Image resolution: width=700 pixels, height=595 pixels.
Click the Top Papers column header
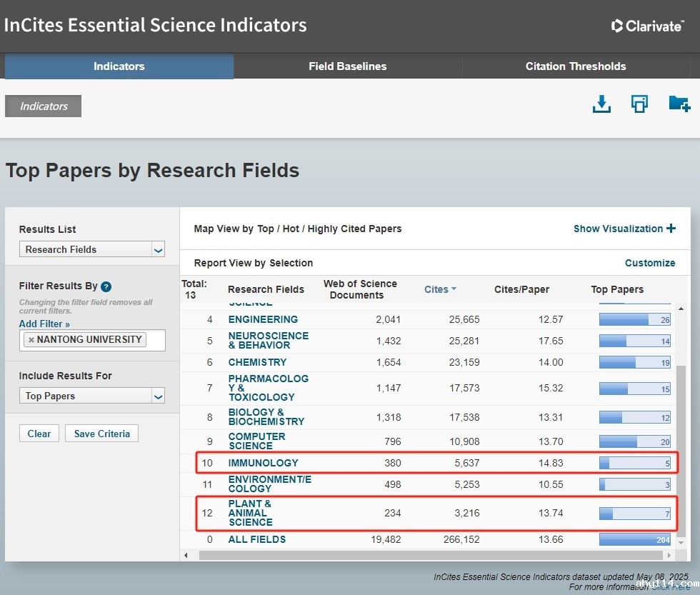pyautogui.click(x=617, y=289)
